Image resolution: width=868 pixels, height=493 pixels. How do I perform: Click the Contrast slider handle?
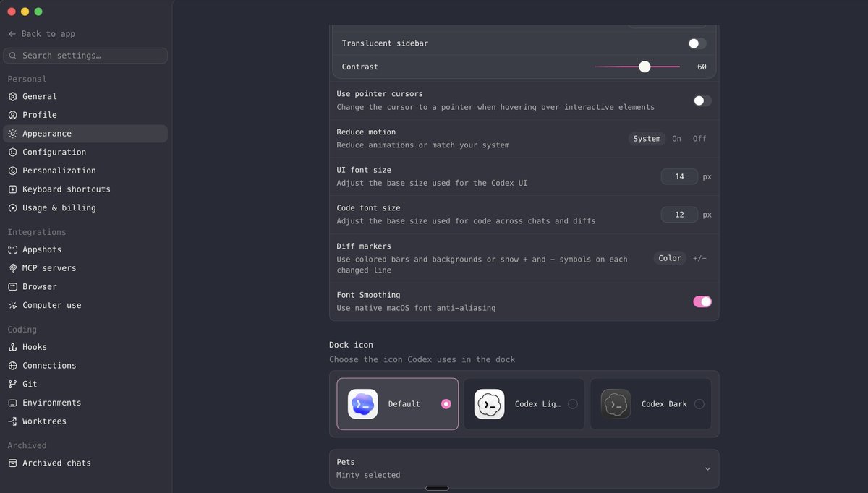(x=644, y=67)
